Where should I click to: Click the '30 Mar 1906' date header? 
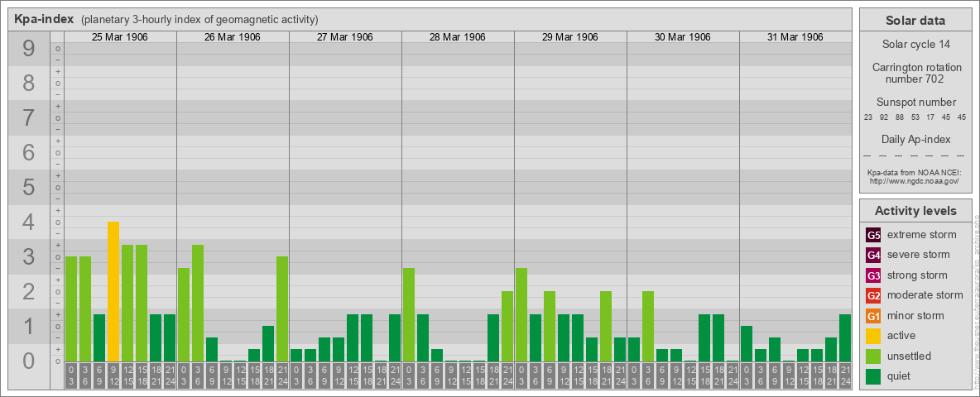coord(683,37)
